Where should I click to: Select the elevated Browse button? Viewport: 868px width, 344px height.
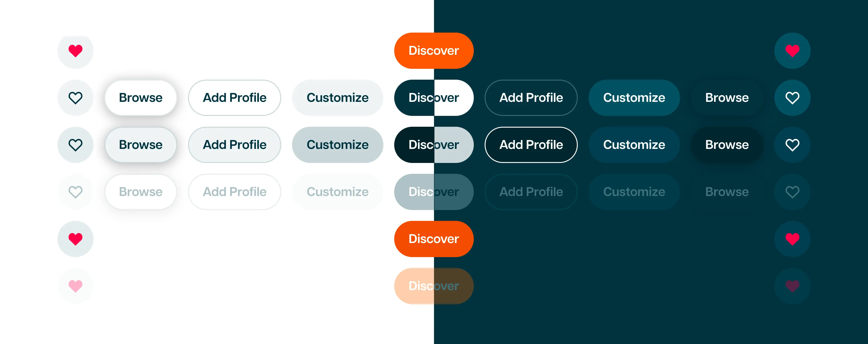click(141, 98)
